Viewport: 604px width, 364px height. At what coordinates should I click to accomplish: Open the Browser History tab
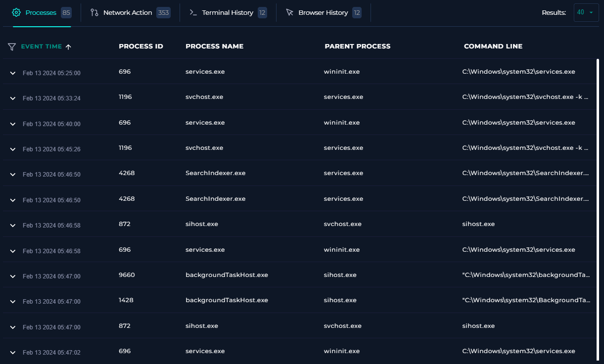pos(323,12)
